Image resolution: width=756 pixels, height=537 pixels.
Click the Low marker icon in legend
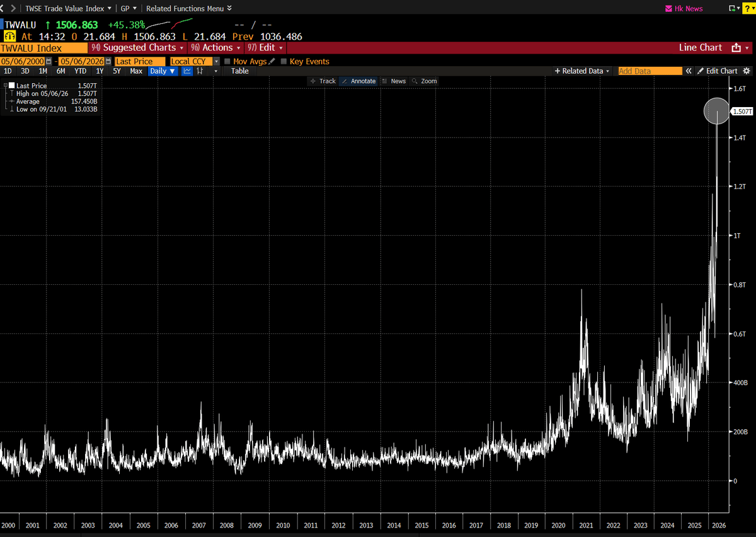coord(12,110)
